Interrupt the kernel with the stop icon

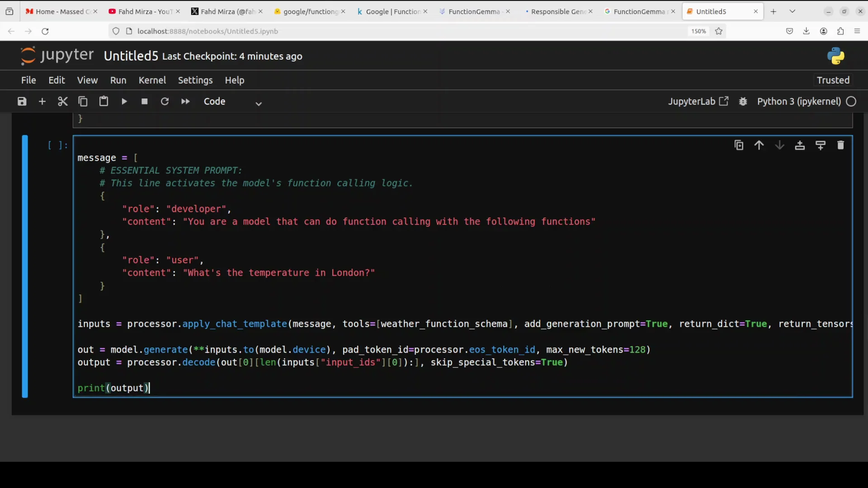144,101
